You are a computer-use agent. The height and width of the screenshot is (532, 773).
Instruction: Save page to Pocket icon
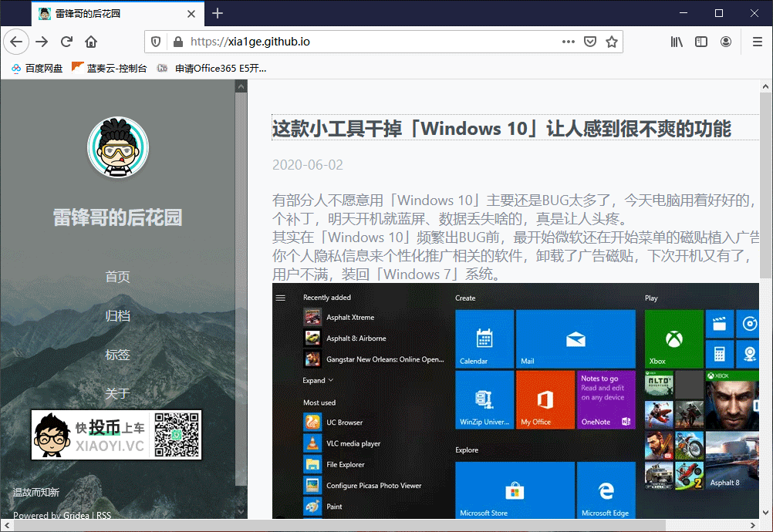[590, 42]
